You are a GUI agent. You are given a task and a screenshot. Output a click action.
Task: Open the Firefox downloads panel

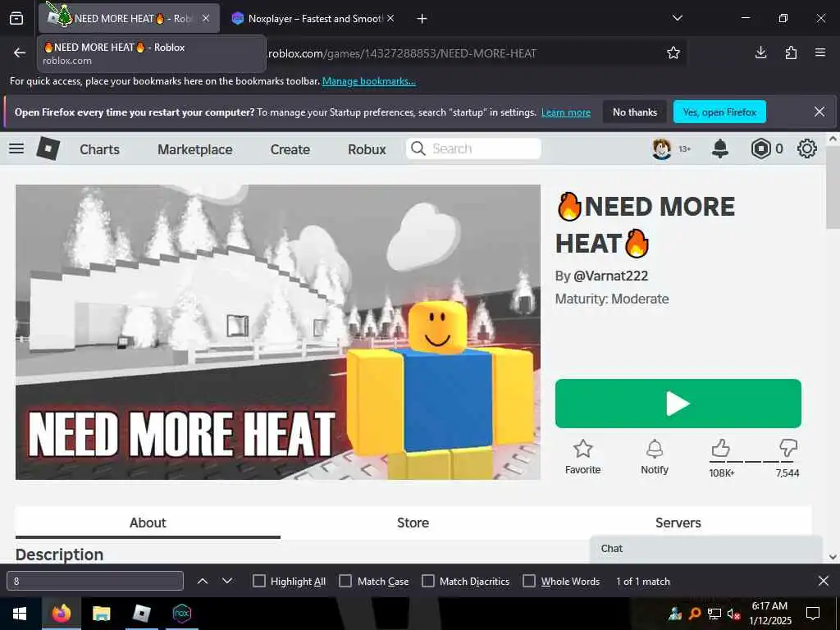(x=760, y=52)
